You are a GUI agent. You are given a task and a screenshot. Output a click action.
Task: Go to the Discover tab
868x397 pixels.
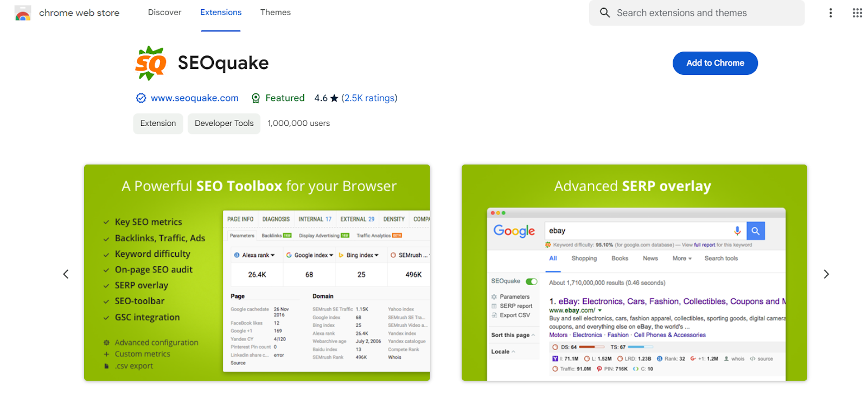[x=164, y=12]
